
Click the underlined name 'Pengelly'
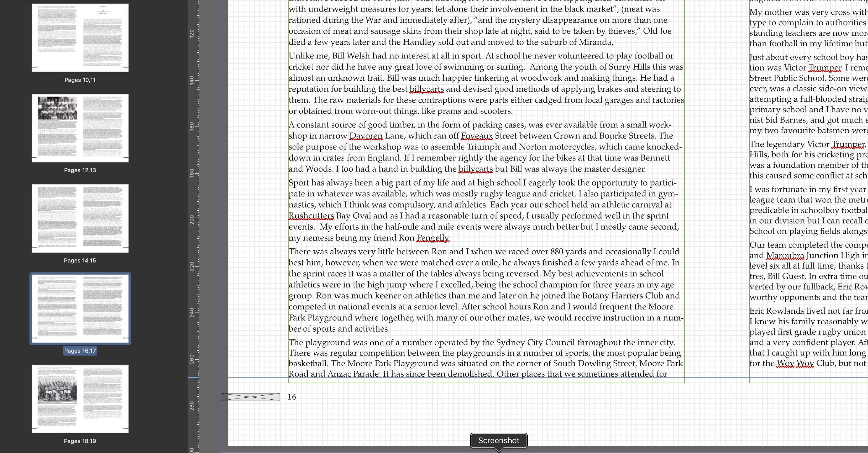[433, 238]
